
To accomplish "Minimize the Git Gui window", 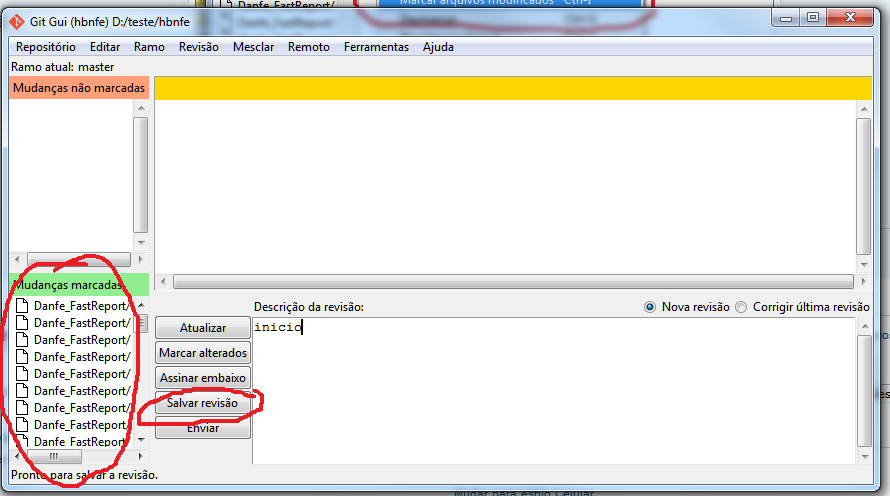I will [786, 18].
